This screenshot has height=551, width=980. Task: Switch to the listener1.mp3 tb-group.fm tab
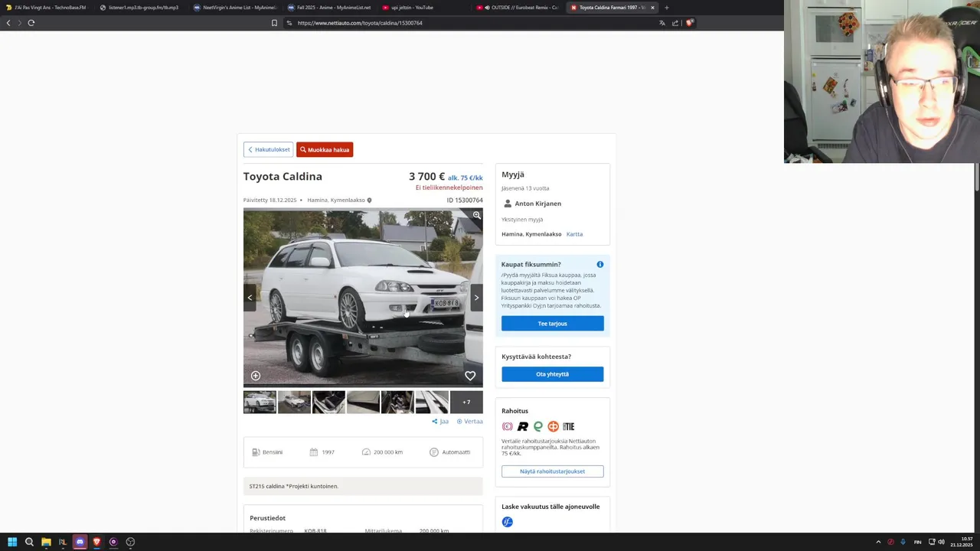(142, 8)
